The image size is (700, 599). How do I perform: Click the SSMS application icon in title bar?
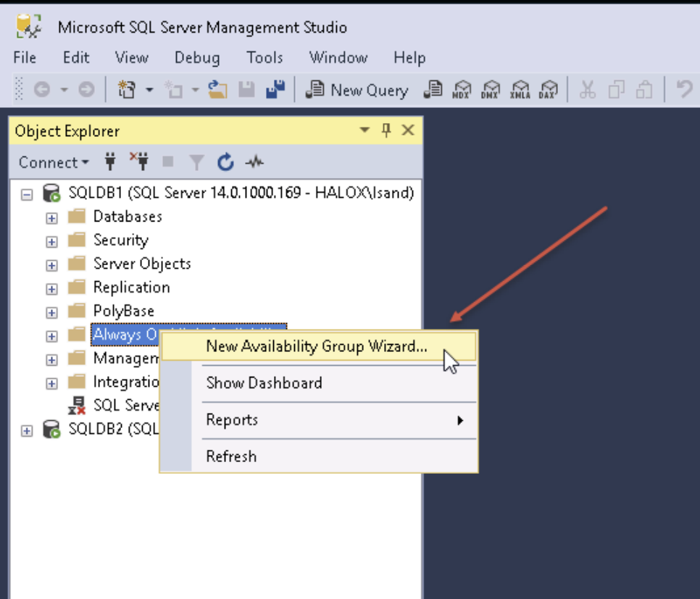[28, 26]
